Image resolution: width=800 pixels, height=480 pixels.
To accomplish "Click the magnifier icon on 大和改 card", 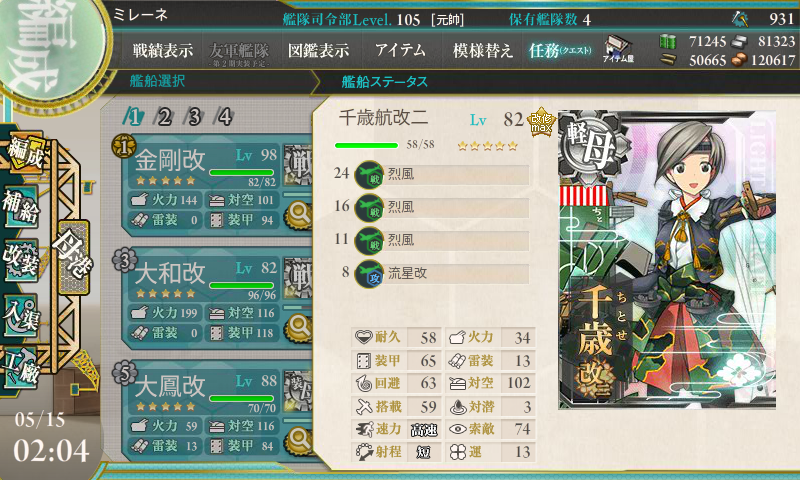I will tap(299, 327).
